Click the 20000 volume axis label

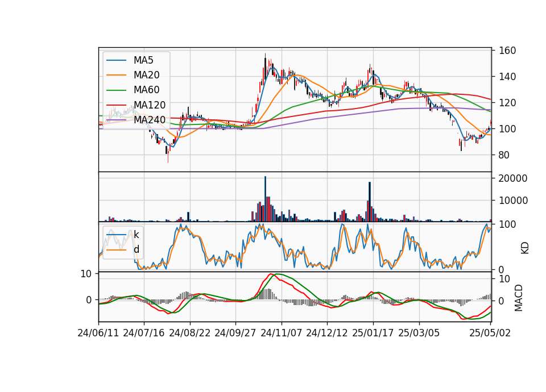pyautogui.click(x=513, y=178)
